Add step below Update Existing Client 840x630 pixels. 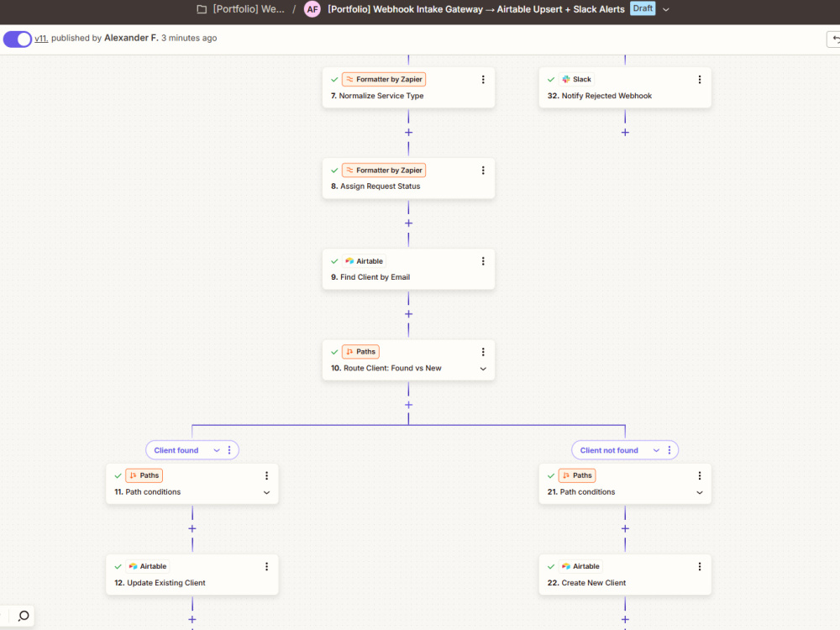(x=192, y=619)
